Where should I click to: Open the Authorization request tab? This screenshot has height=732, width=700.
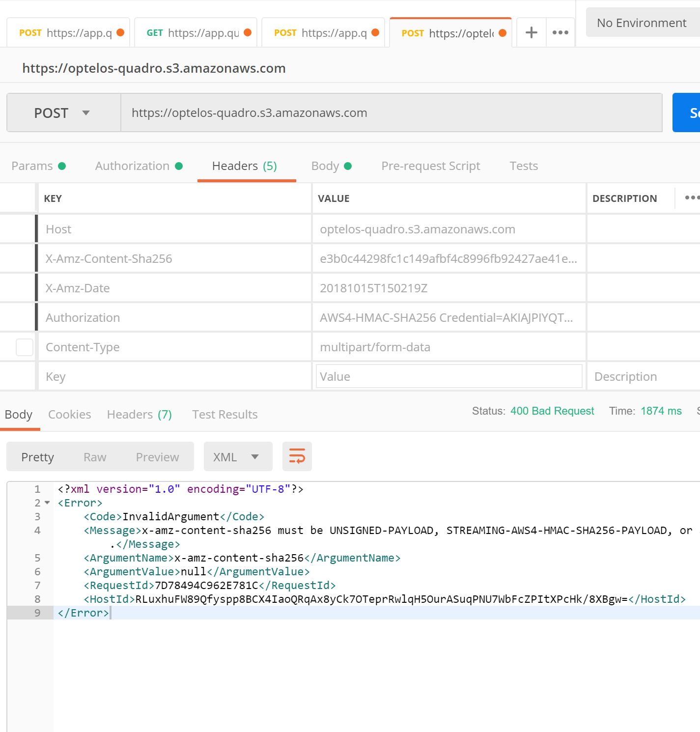pos(139,166)
